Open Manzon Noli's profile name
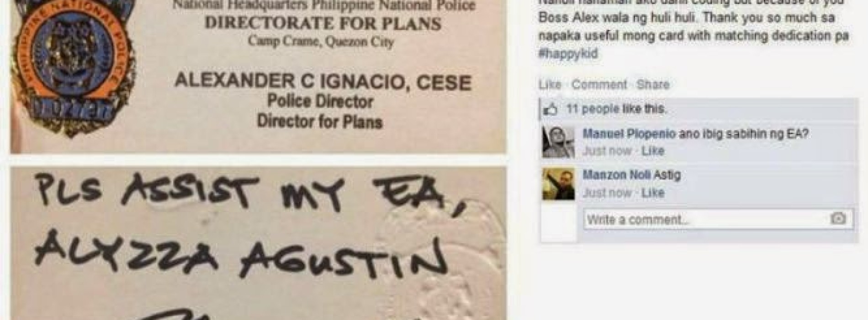The image size is (868, 320). coord(617,175)
